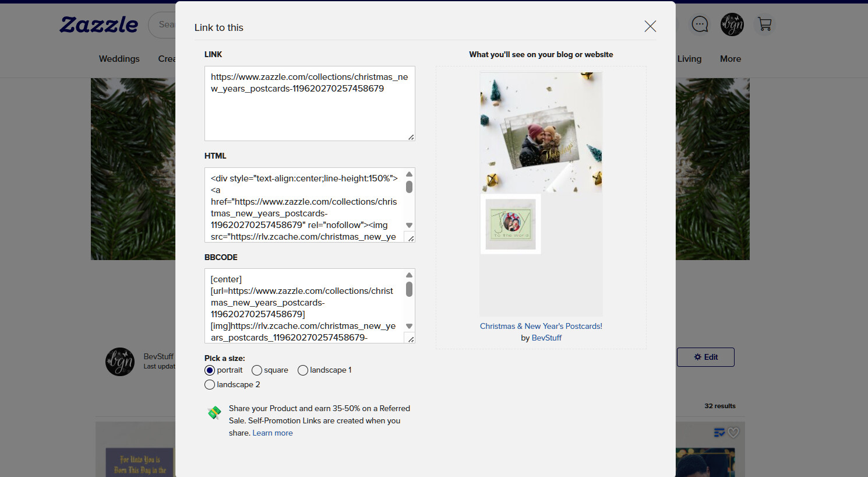The width and height of the screenshot is (868, 477).
Task: Click the HTML heading label
Action: click(215, 156)
